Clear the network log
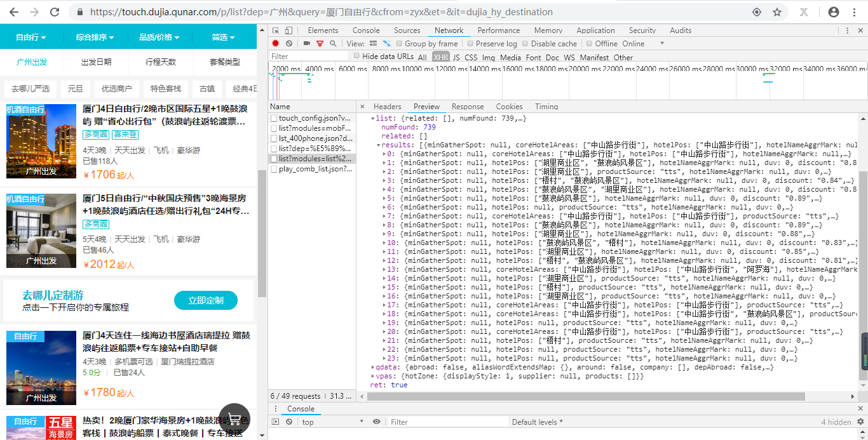The height and width of the screenshot is (440, 868). click(289, 43)
